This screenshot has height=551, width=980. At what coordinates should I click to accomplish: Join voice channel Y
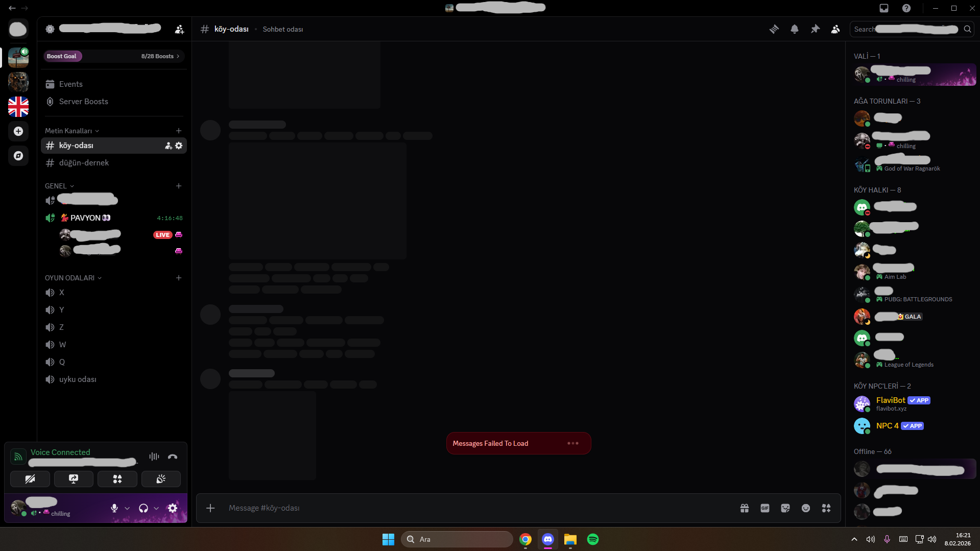(114, 310)
